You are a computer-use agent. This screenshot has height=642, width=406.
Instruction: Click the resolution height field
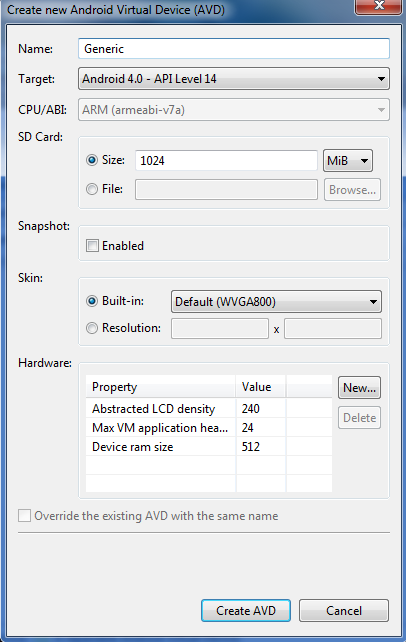coord(333,329)
